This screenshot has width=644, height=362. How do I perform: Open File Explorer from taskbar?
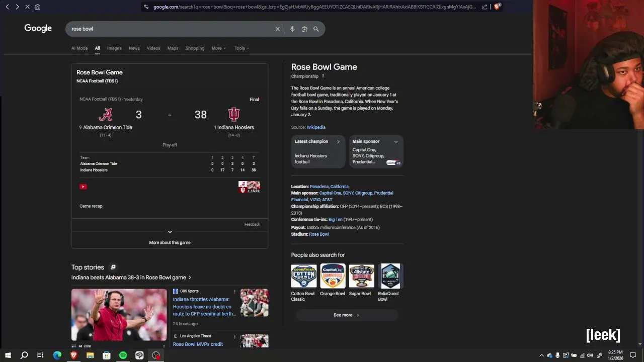(x=90, y=355)
